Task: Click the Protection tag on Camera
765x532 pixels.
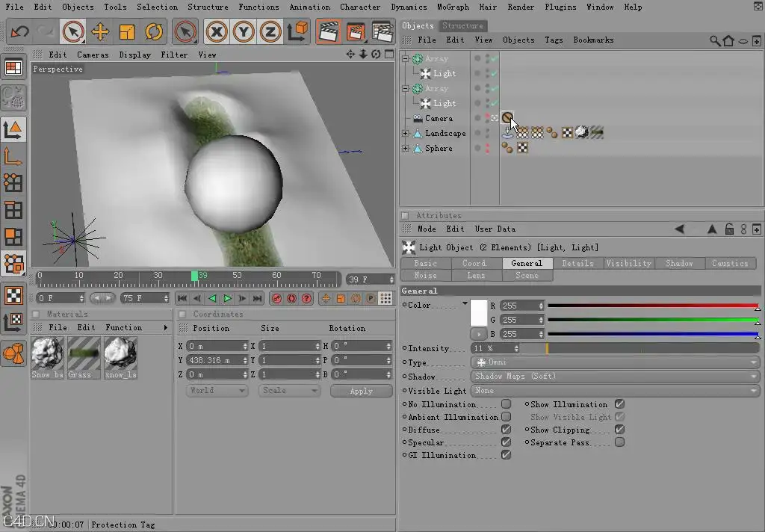Action: [x=507, y=117]
